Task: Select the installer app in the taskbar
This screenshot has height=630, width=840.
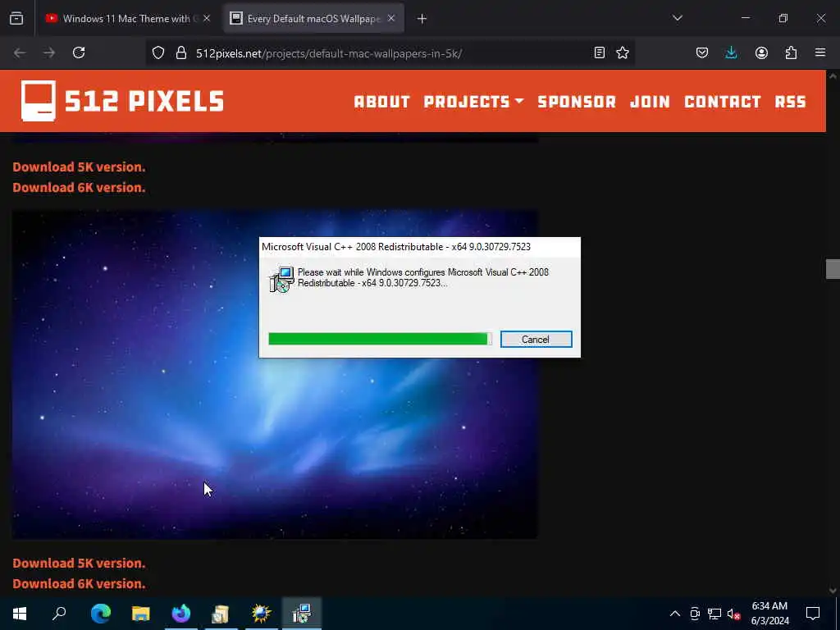Action: tap(302, 614)
